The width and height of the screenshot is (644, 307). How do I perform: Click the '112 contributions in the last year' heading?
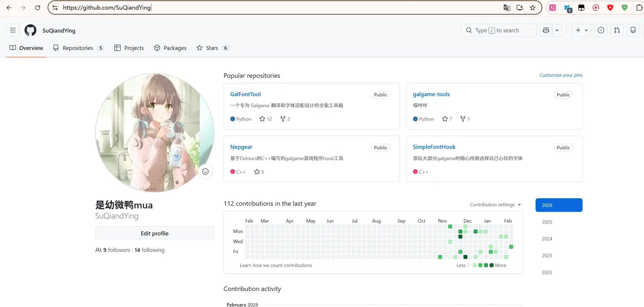(270, 204)
